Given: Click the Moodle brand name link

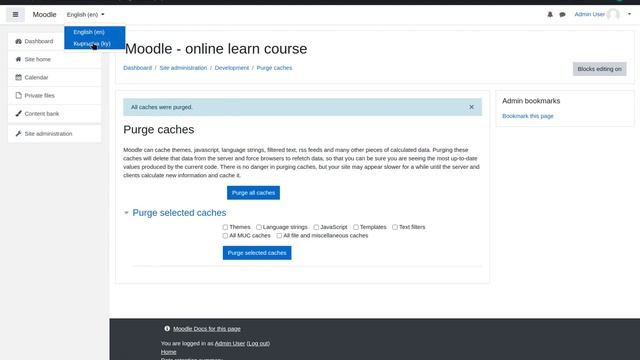Looking at the screenshot, I should pos(44,15).
